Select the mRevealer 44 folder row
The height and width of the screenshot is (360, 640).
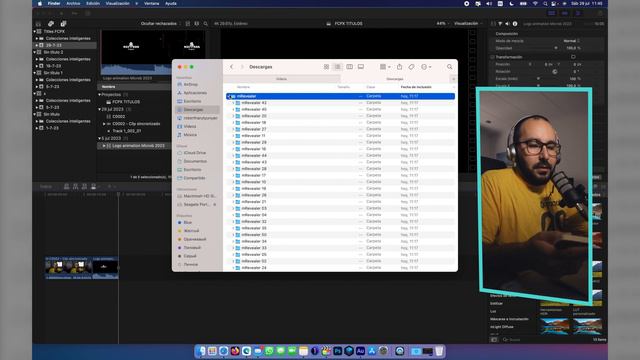[340, 156]
